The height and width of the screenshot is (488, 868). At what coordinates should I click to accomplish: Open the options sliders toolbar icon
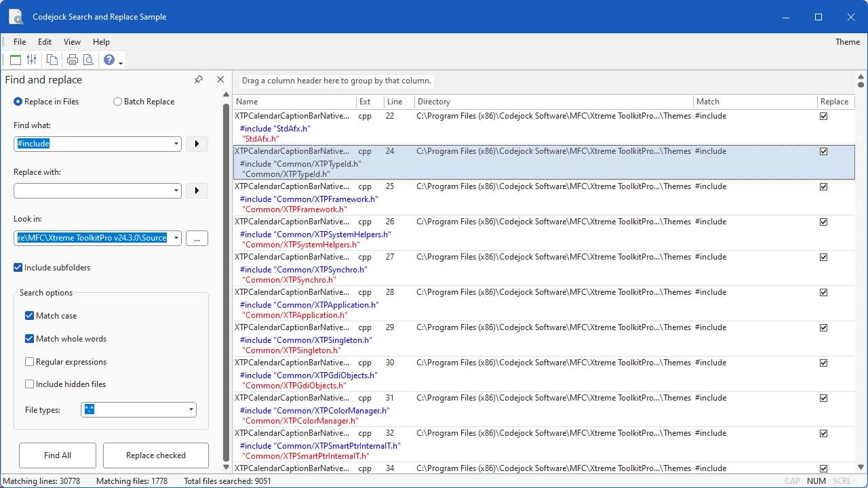coord(32,60)
